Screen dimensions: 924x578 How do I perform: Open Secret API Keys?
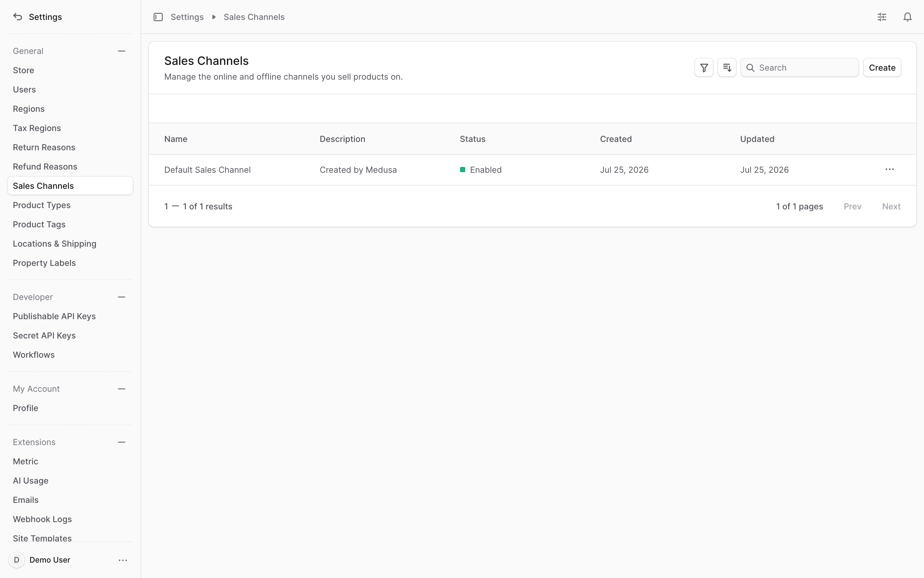tap(70, 336)
